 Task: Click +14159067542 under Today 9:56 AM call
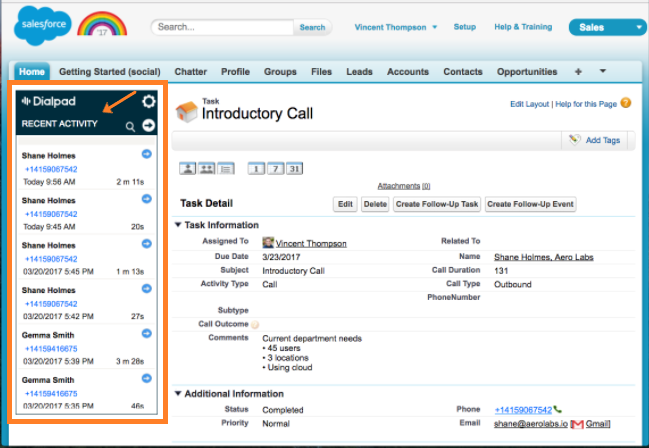[x=51, y=169]
